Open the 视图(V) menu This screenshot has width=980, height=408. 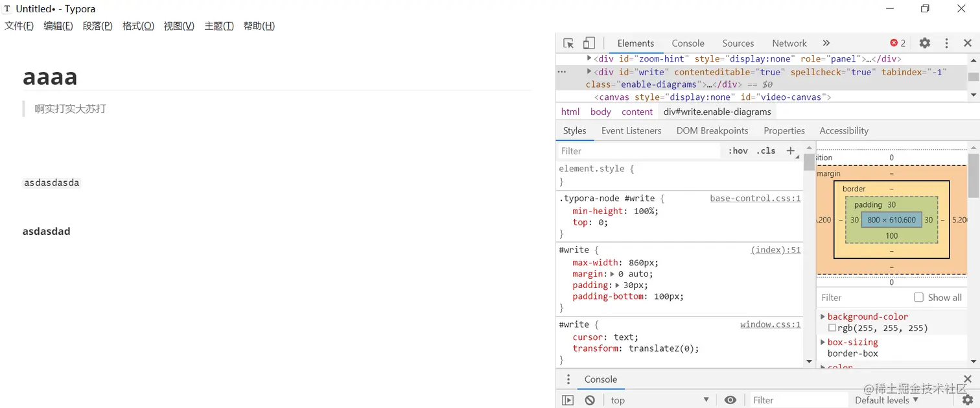click(179, 26)
